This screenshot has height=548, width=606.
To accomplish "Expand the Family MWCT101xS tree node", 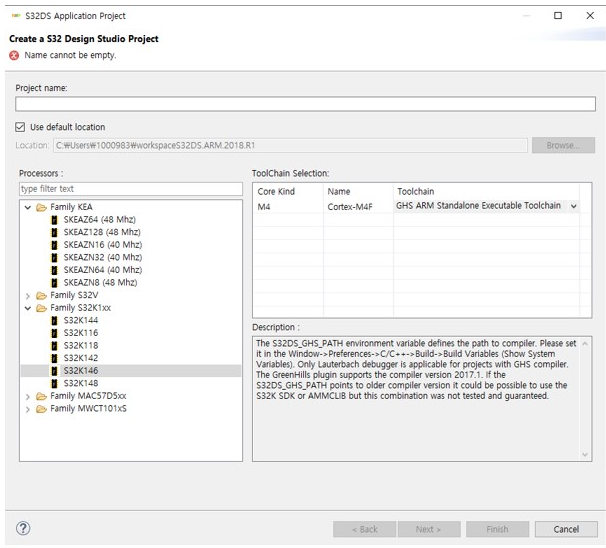I will (x=27, y=409).
